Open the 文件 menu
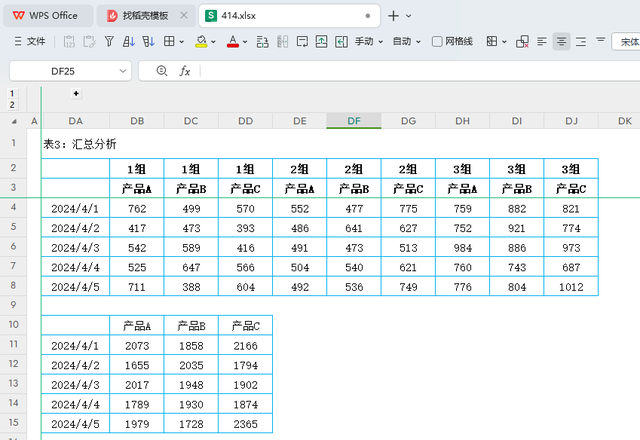Image resolution: width=640 pixels, height=440 pixels. pos(30,41)
